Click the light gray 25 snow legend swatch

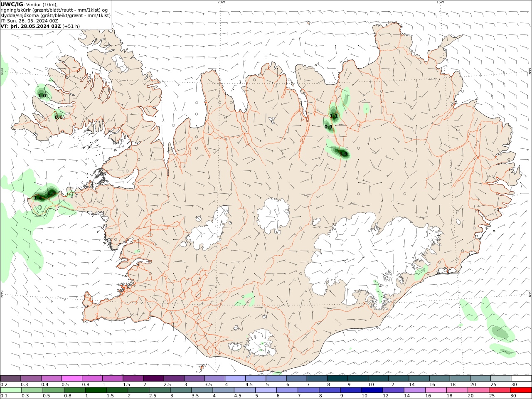501,378
